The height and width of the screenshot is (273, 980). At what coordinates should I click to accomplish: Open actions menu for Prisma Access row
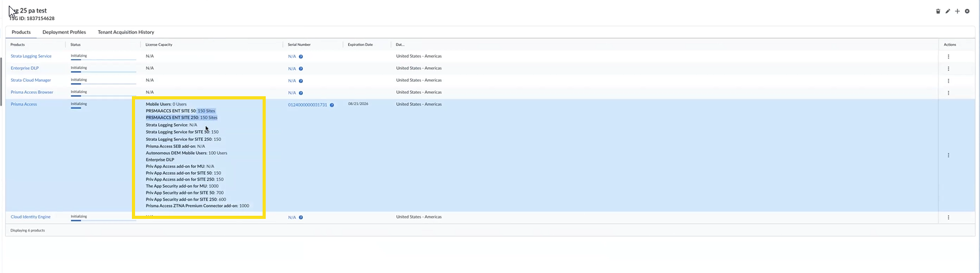tap(948, 155)
